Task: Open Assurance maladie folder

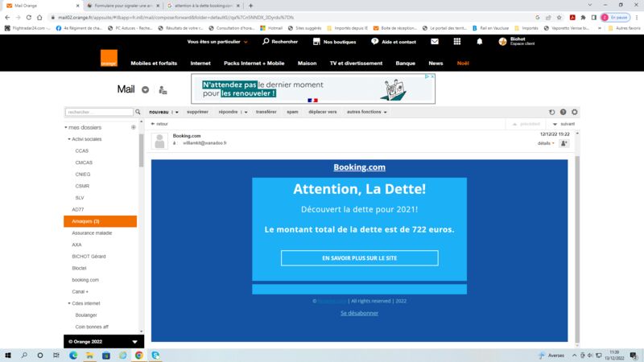Action: (x=92, y=233)
